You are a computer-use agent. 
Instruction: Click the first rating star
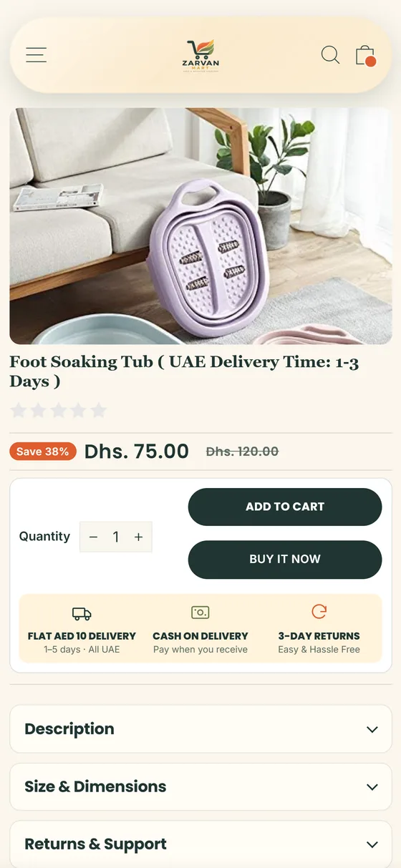point(19,410)
